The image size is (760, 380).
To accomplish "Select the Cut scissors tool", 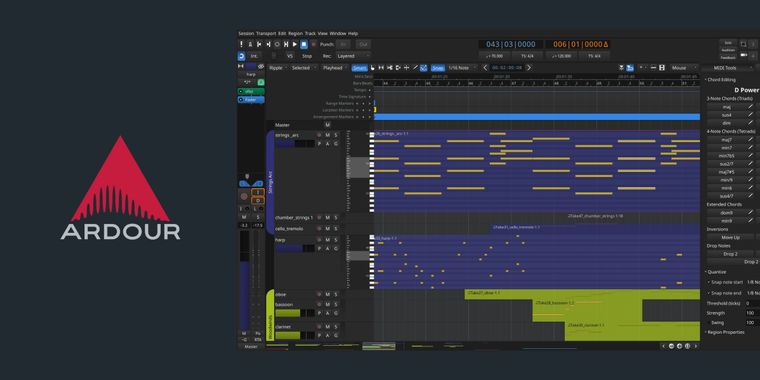I will point(390,68).
